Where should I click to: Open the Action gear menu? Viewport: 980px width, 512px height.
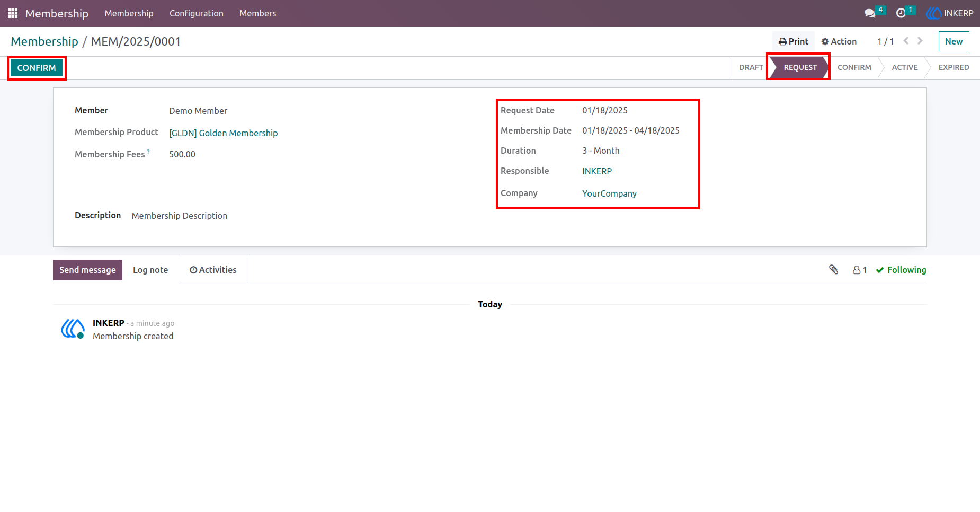point(839,41)
